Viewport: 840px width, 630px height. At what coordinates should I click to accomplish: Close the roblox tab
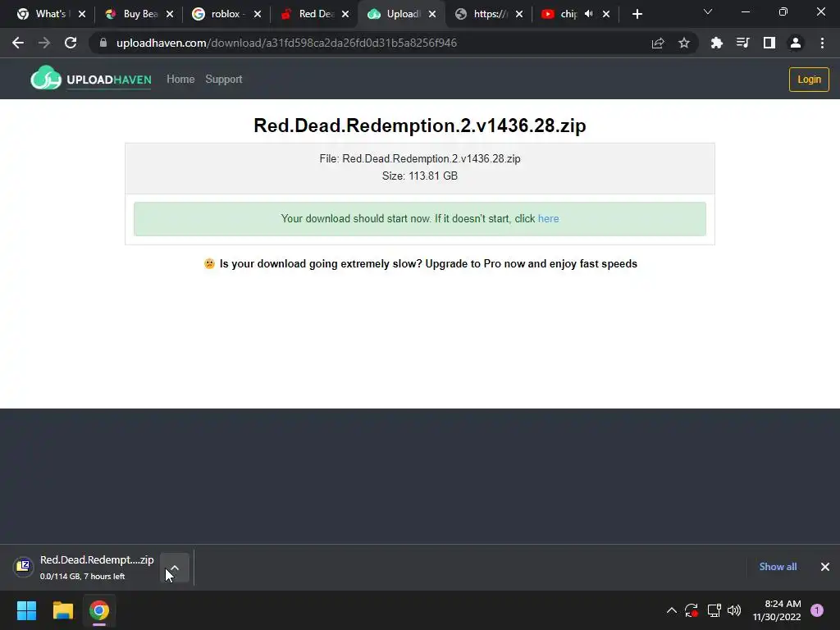coord(258,14)
